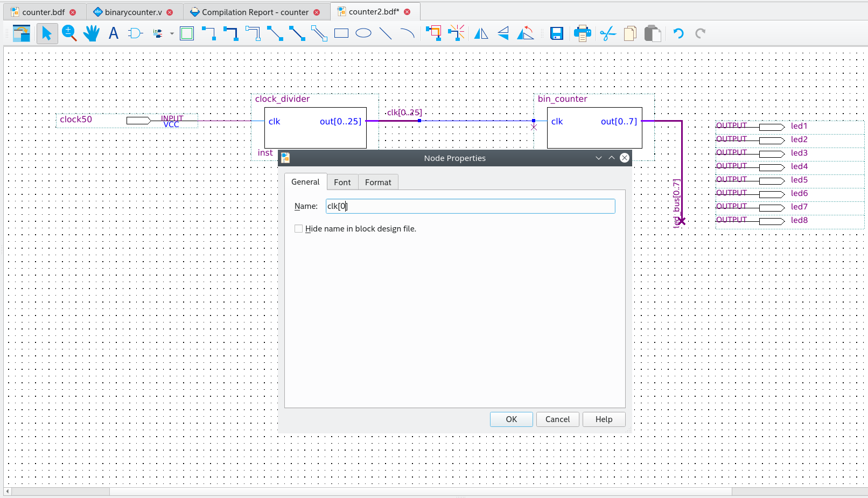Select the Diagonal Node tool
This screenshot has height=498, width=868.
point(275,33)
